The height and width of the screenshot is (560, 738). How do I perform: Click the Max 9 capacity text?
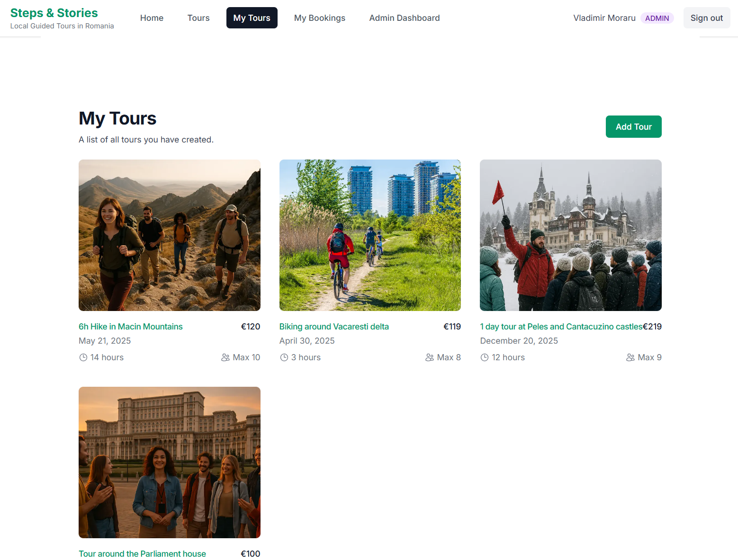(x=649, y=357)
